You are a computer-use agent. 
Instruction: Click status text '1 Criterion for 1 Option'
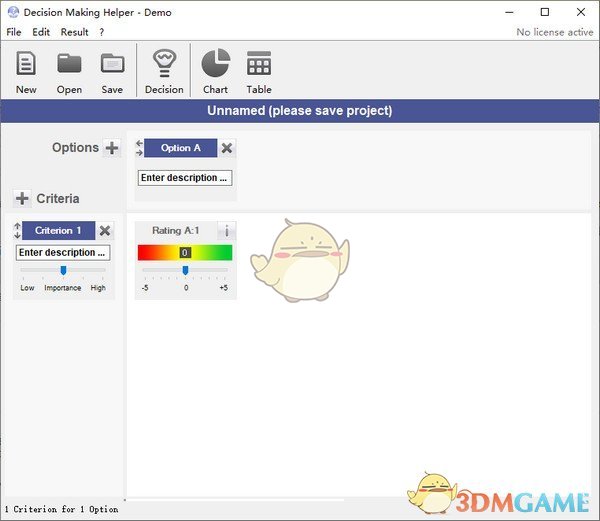point(62,510)
